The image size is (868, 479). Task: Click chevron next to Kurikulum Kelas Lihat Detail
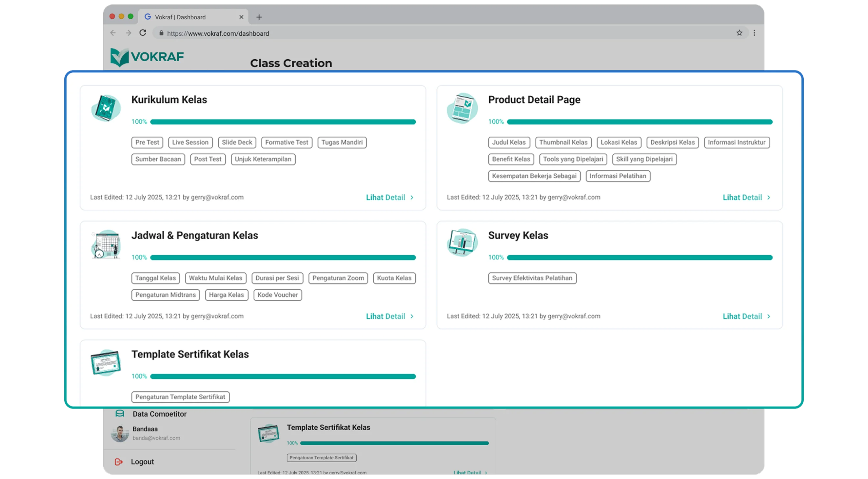point(412,198)
